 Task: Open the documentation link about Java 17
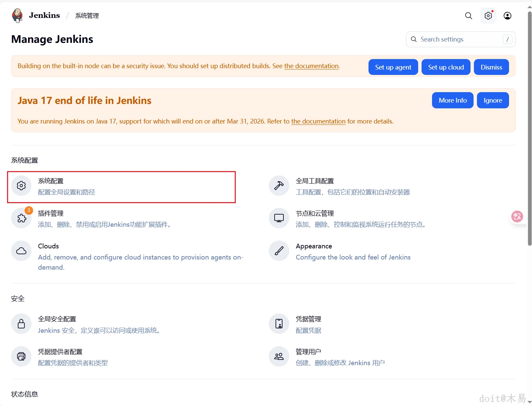318,121
